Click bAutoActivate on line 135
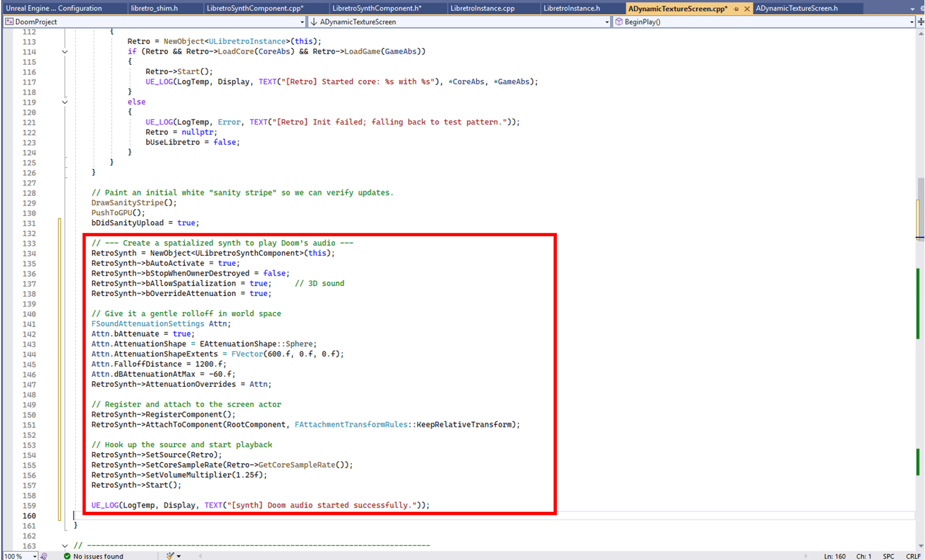 (175, 263)
